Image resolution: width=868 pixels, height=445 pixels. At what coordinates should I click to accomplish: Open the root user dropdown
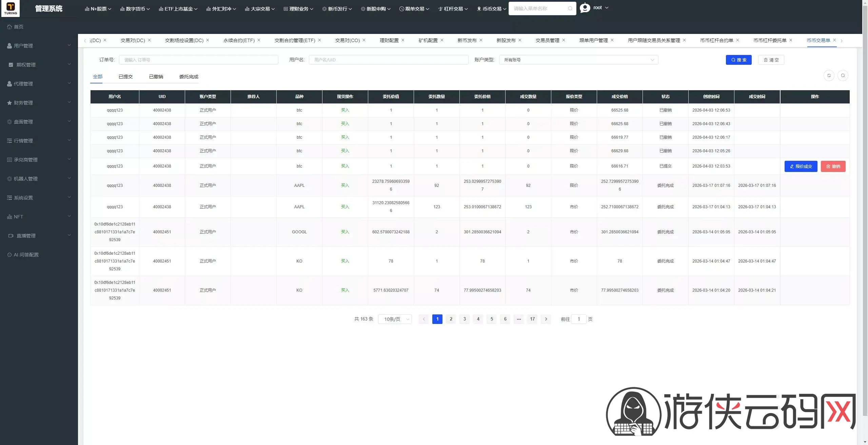pos(601,7)
